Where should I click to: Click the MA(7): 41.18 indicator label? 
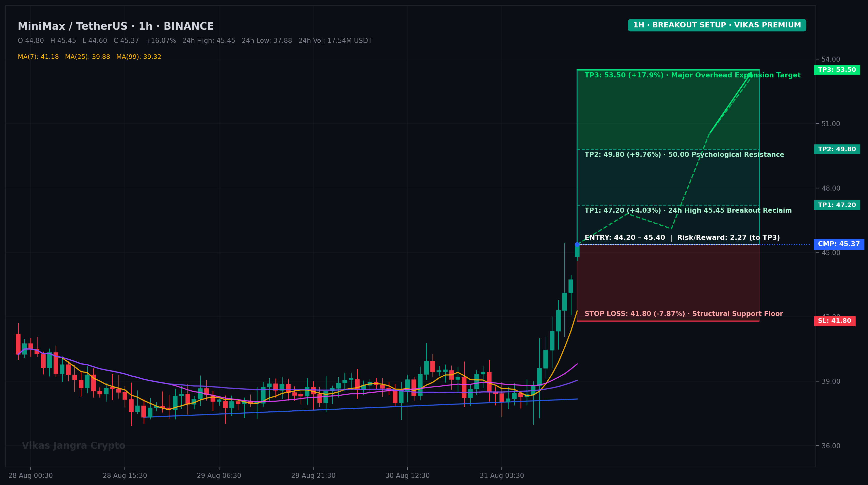tap(38, 57)
